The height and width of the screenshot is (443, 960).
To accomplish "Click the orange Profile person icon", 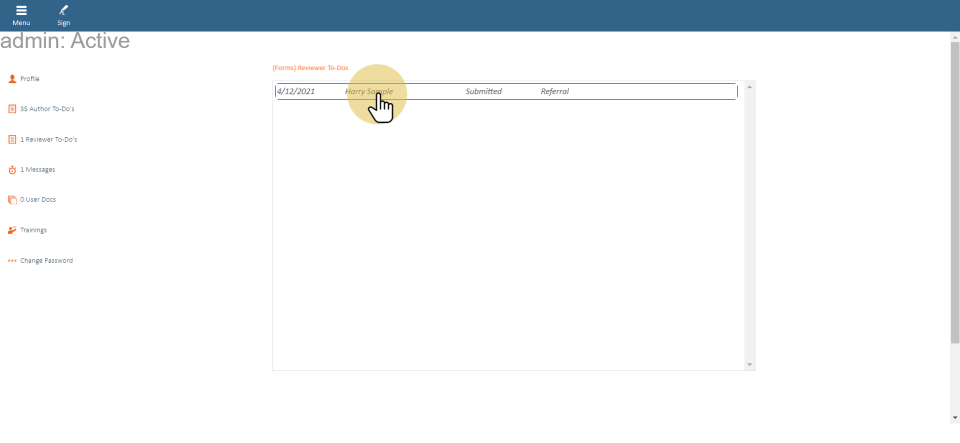I will (12, 78).
